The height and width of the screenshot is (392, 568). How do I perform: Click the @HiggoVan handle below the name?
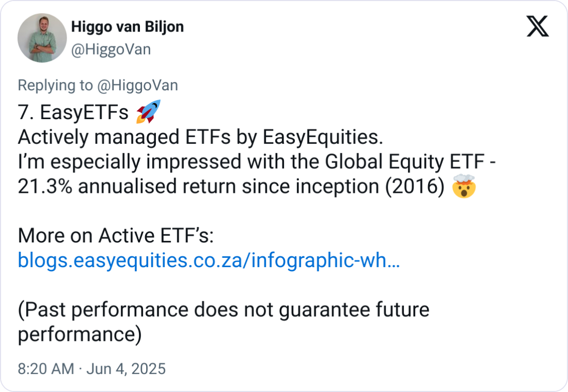[111, 50]
